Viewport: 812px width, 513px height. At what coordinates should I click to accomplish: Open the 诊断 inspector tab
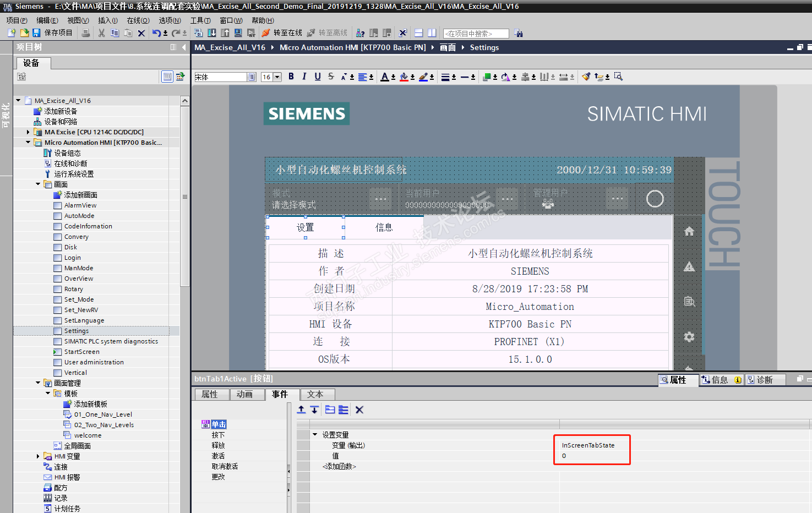click(765, 380)
